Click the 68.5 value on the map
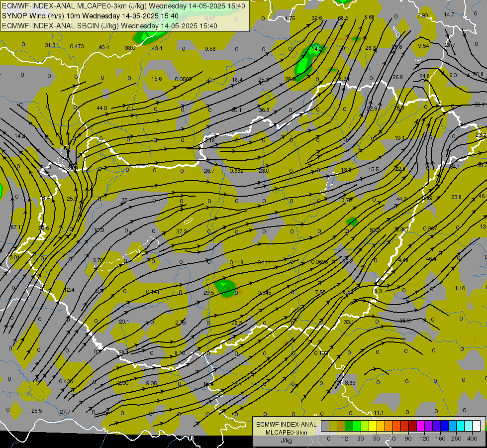487x448 pixels. tap(343, 18)
